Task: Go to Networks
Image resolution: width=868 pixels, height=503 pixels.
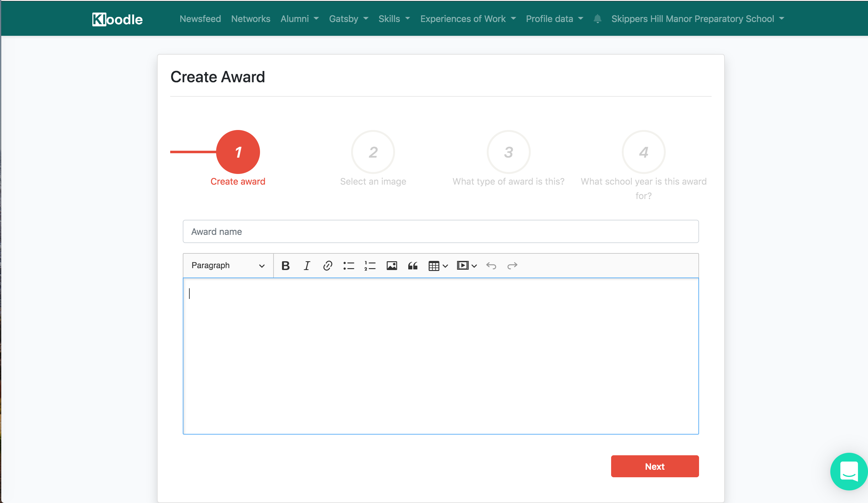Action: point(250,19)
